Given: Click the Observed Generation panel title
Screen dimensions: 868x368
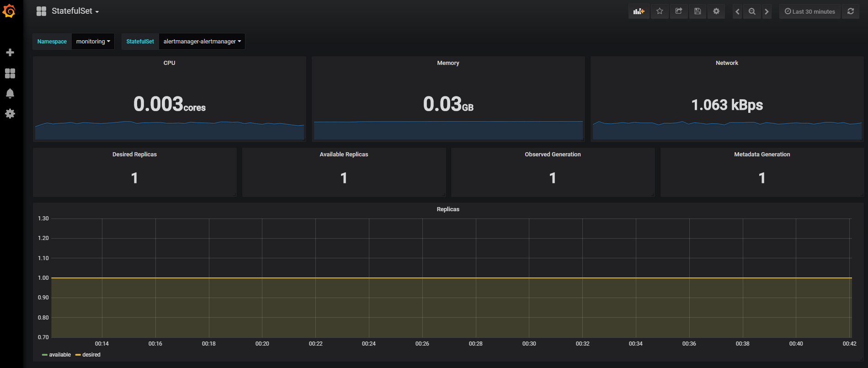Looking at the screenshot, I should pyautogui.click(x=553, y=155).
